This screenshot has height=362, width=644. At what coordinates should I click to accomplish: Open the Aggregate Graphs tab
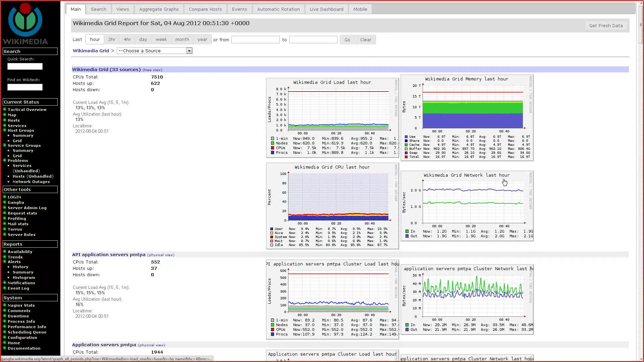pos(159,9)
